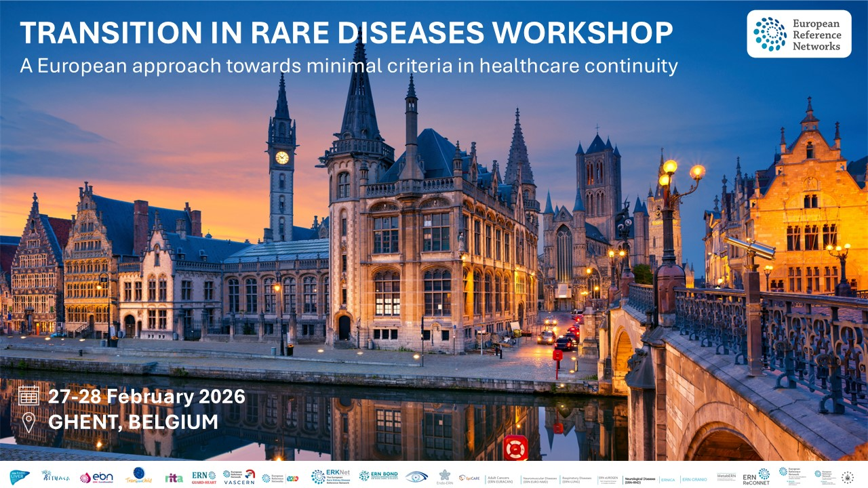Select the TransplantChild globe logo

click(x=138, y=474)
